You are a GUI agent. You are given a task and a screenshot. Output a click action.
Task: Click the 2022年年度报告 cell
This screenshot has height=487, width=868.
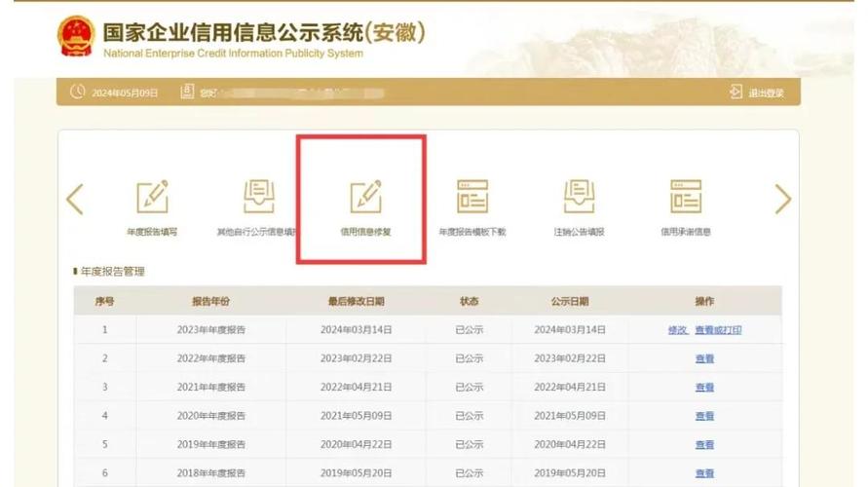[210, 358]
